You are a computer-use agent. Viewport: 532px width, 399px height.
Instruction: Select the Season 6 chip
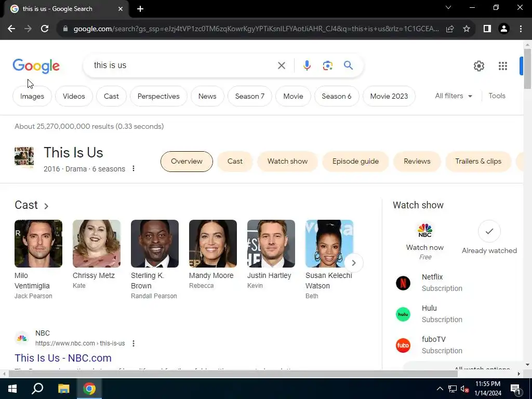[337, 96]
